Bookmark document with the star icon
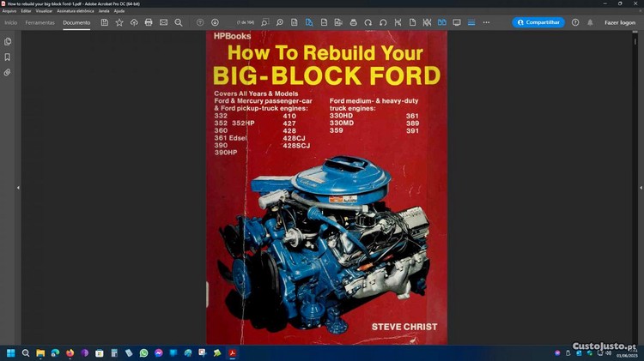 pos(119,22)
